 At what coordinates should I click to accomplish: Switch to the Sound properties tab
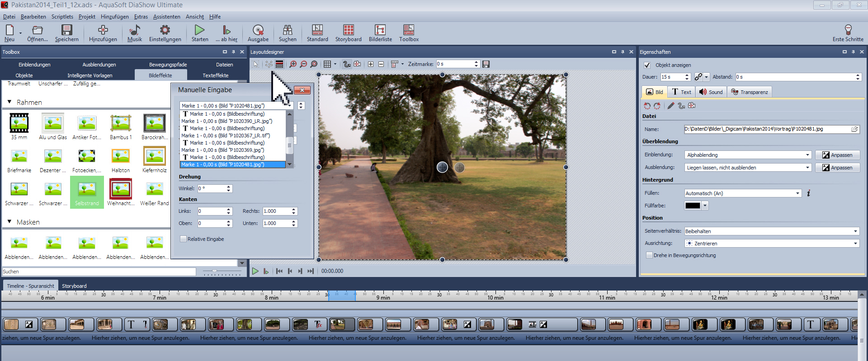(711, 92)
